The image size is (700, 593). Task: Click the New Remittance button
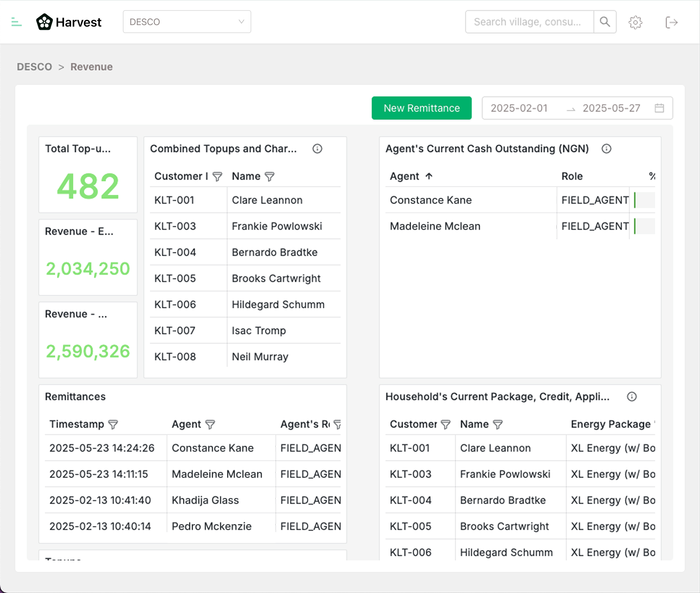pos(421,108)
